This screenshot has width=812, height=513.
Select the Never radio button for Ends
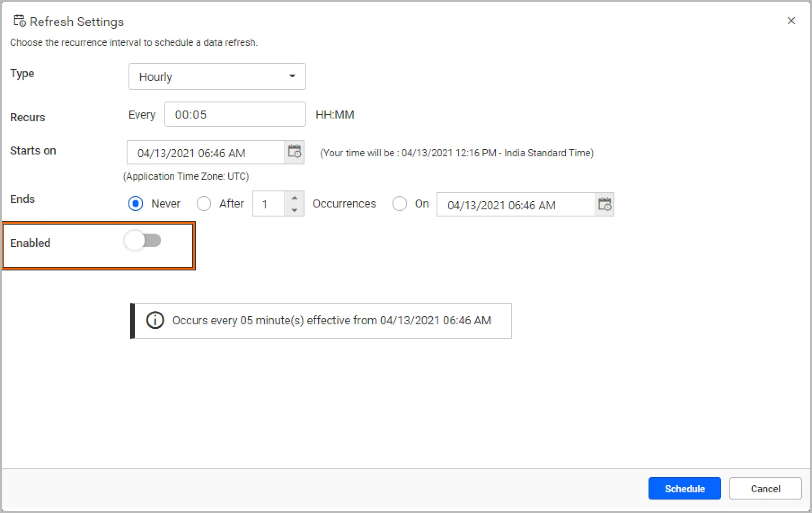136,204
